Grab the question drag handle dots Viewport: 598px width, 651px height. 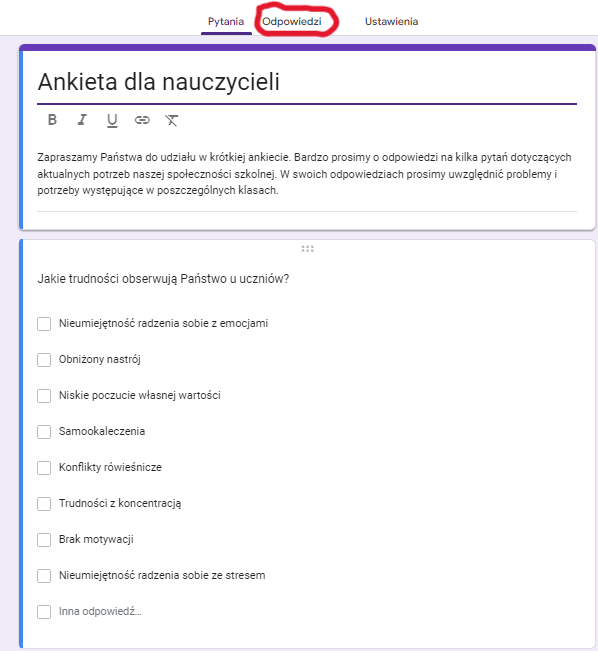tap(307, 249)
